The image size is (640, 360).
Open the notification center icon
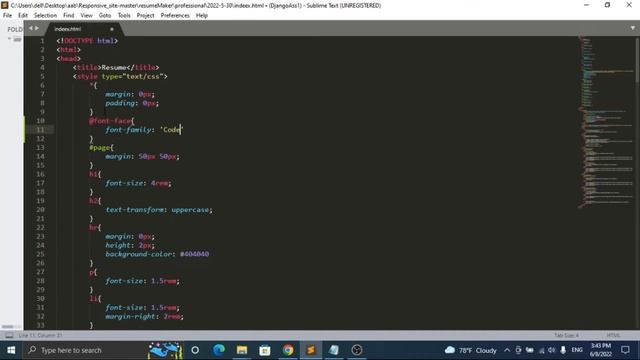coord(625,350)
